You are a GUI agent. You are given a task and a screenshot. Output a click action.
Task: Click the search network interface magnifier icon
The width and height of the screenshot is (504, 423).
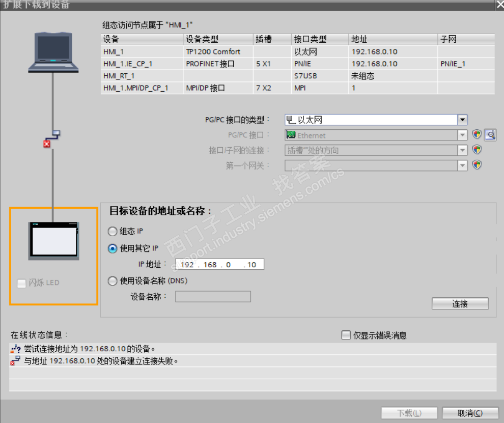point(490,135)
